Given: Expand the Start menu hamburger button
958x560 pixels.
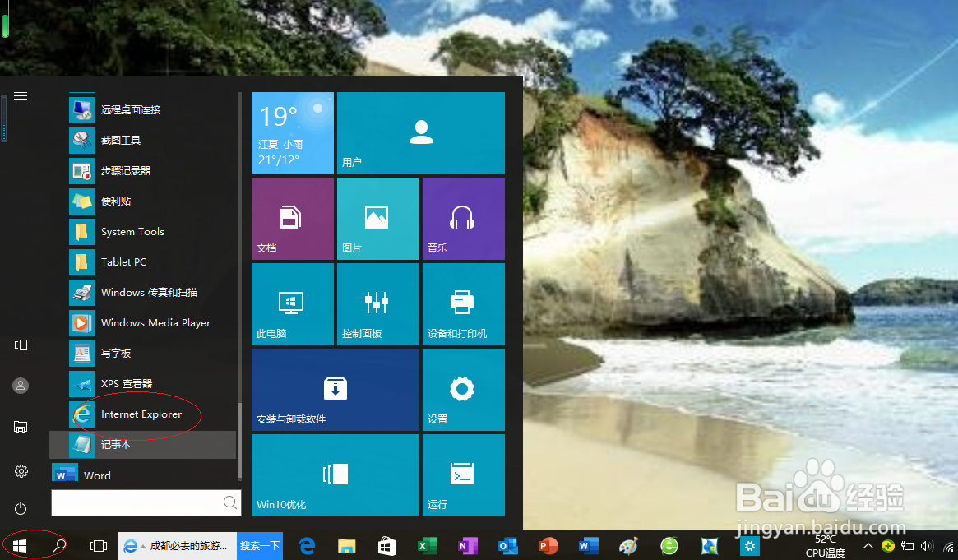Looking at the screenshot, I should (21, 96).
